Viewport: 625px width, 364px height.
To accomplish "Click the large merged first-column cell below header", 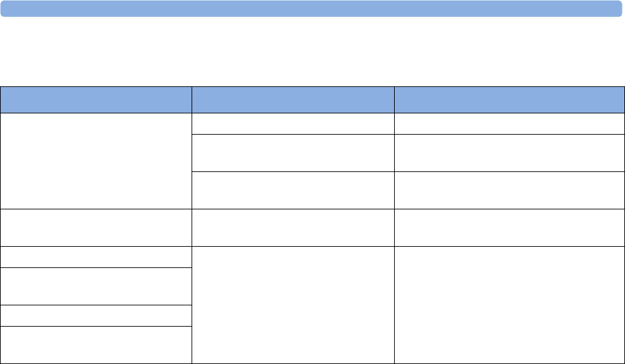I will (x=96, y=161).
